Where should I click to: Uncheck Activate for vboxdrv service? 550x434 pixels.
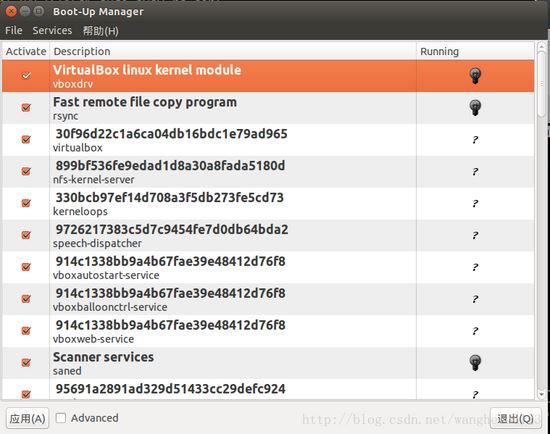(x=26, y=75)
